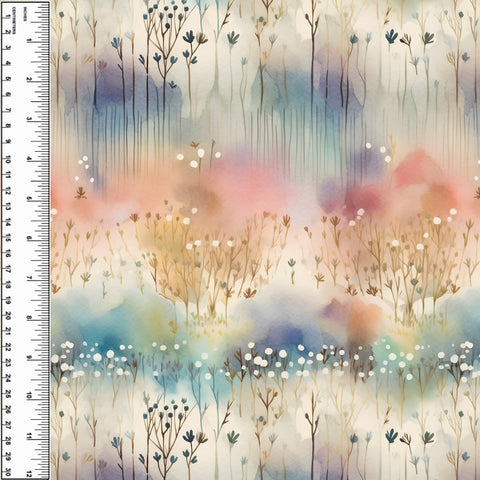Screen dimensions: 480x480
Task: Select the 3 inch number on the ruler
Action: (29, 119)
